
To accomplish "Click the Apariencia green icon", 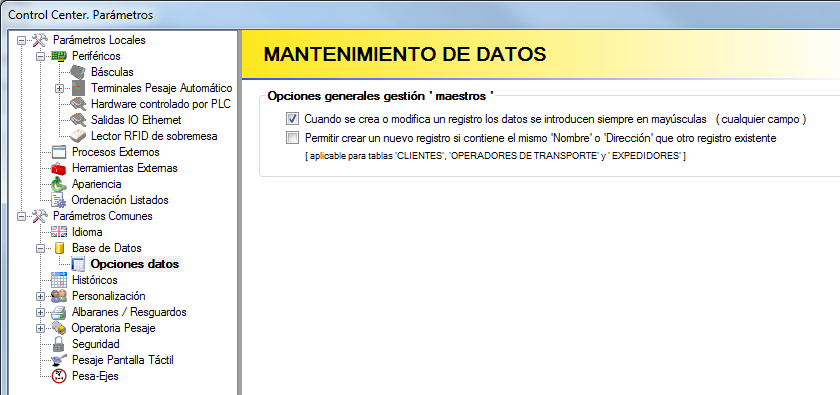I will pyautogui.click(x=58, y=184).
